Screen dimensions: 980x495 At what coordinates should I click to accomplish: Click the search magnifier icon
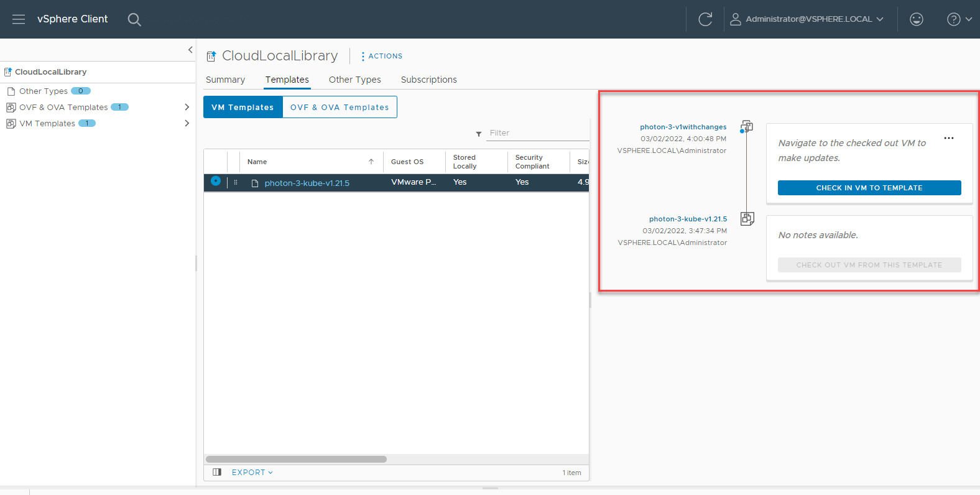[x=134, y=19]
